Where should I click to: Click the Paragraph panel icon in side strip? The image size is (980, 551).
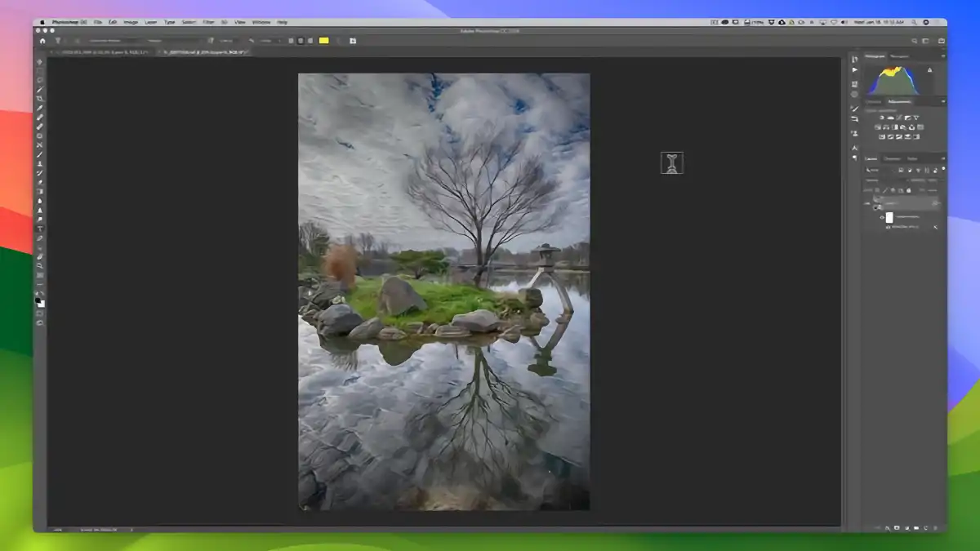coord(855,158)
